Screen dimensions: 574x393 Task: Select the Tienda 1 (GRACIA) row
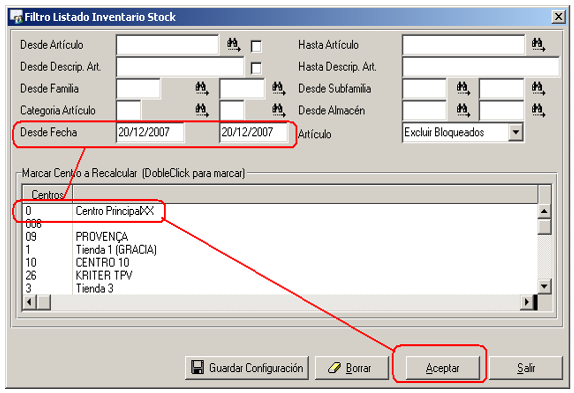(x=280, y=250)
